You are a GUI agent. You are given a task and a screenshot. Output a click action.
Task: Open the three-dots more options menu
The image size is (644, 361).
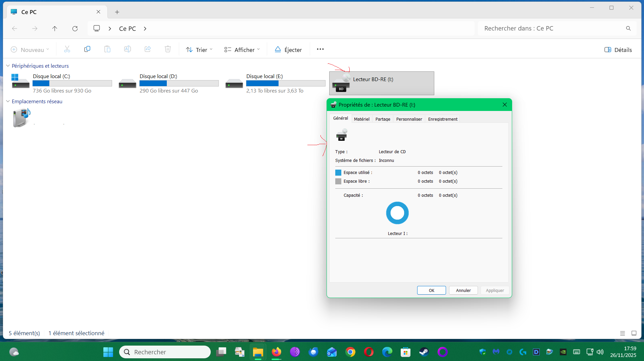tap(320, 49)
